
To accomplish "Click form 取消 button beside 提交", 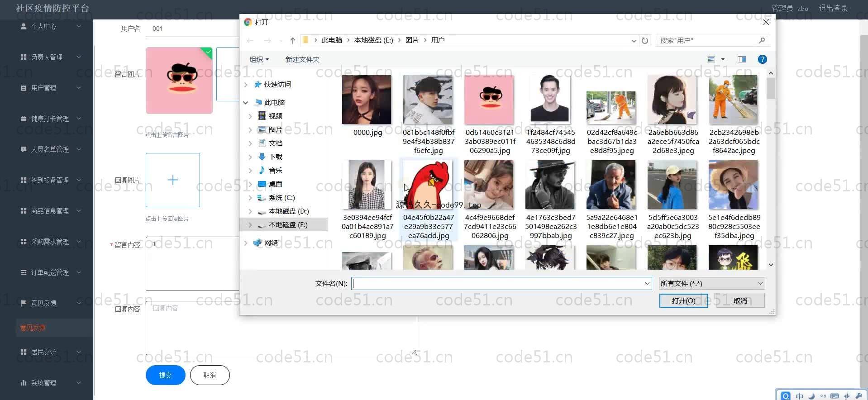I will coord(210,375).
